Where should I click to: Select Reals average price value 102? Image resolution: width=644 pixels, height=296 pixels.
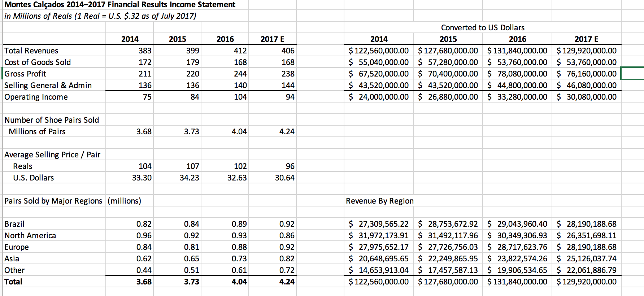pyautogui.click(x=240, y=166)
